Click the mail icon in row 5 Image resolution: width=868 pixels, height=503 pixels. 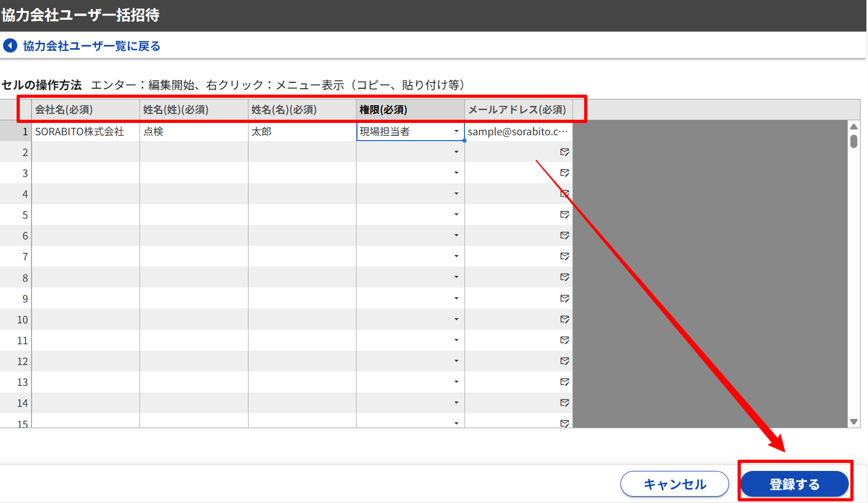564,215
